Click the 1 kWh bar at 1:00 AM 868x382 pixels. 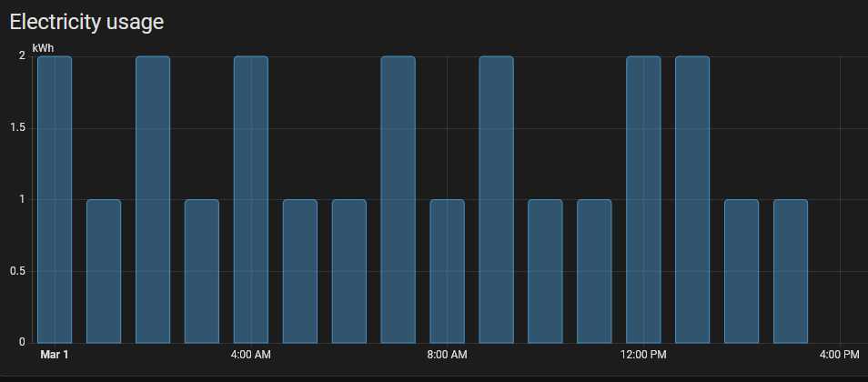(x=104, y=271)
